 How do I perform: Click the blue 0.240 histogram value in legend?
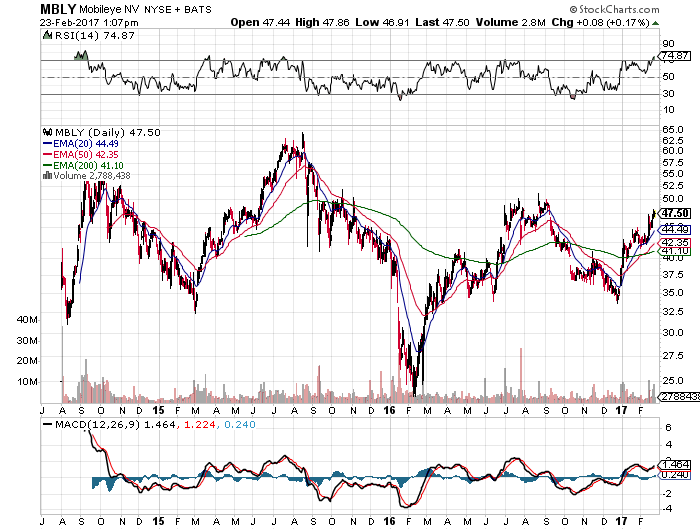(x=240, y=424)
